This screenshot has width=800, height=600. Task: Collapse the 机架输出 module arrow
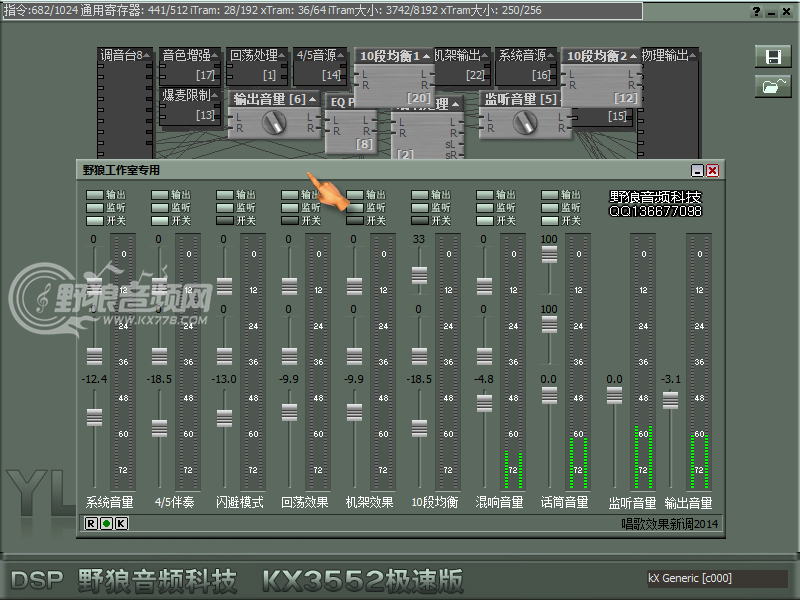click(484, 55)
